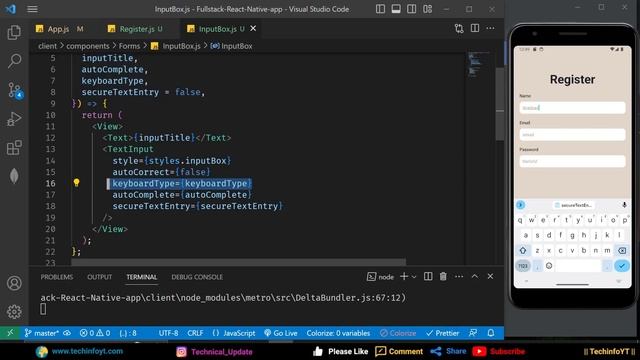Tap the Email input field in emulator
The width and height of the screenshot is (640, 360).
tap(572, 135)
